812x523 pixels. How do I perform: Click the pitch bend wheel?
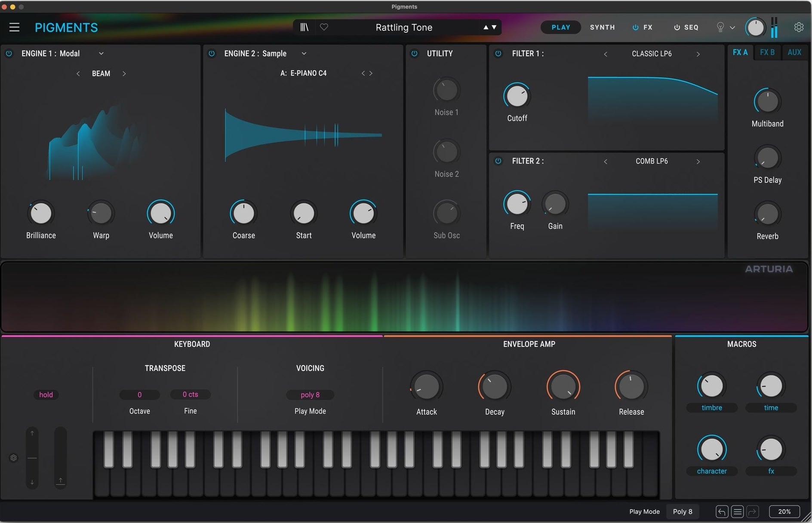click(x=32, y=458)
